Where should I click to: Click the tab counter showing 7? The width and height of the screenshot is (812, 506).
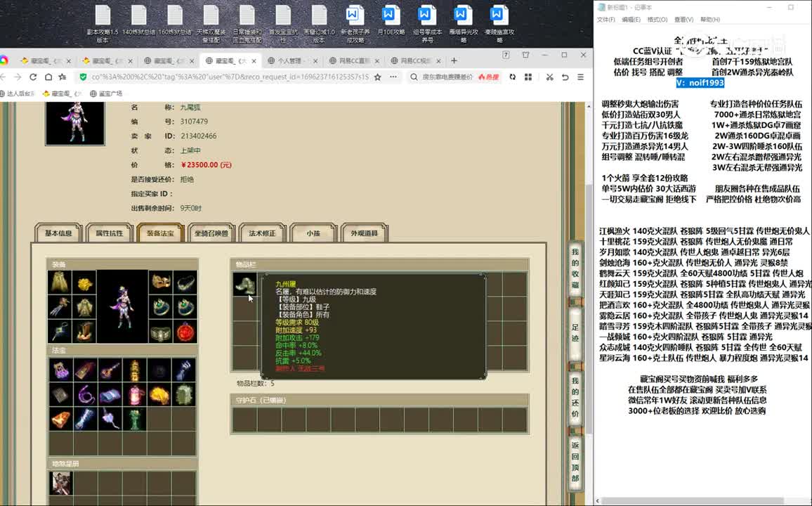click(506, 55)
